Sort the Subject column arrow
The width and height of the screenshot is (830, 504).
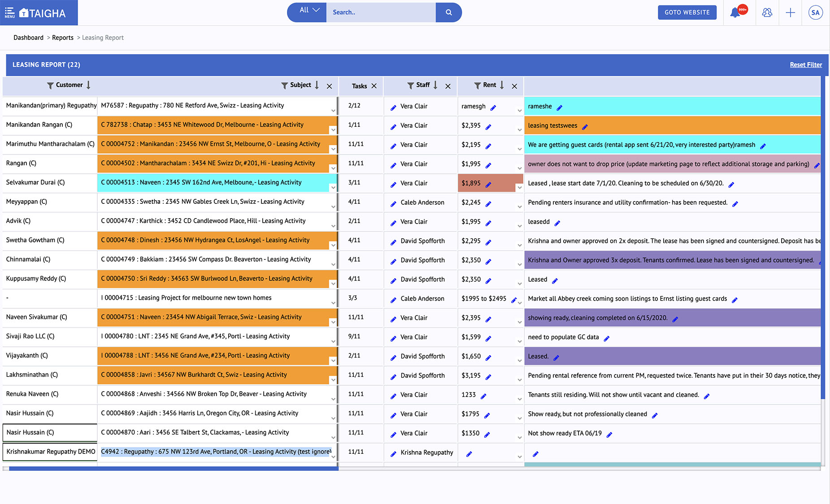click(x=317, y=85)
